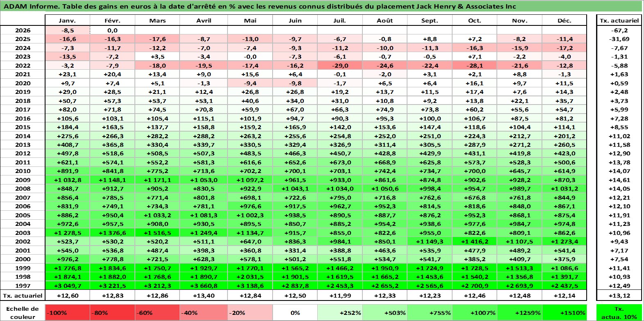644x321 pixels.
Task: Select the +755% color scale swatch
Action: pos(430,312)
